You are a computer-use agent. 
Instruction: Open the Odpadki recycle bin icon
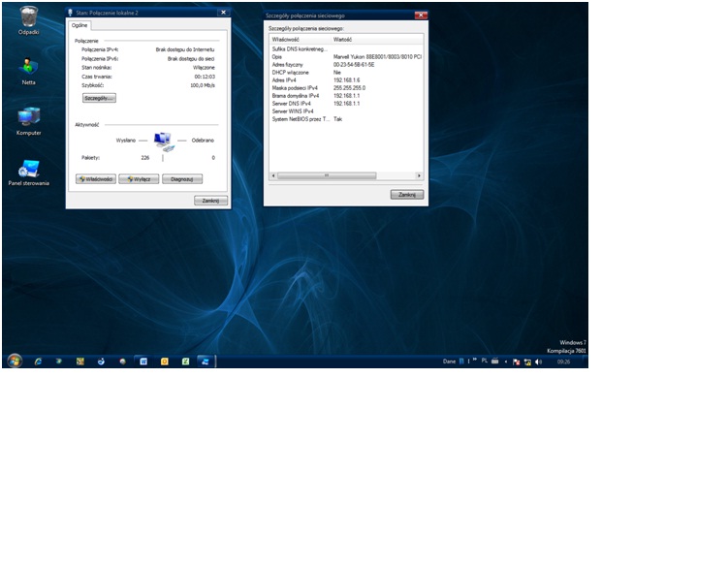tap(29, 16)
